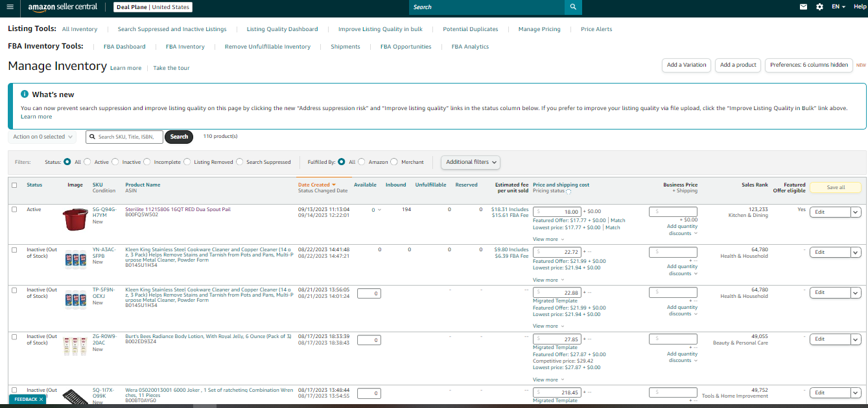Expand View more under price 22.72
Image resolution: width=868 pixels, height=408 pixels.
548,280
